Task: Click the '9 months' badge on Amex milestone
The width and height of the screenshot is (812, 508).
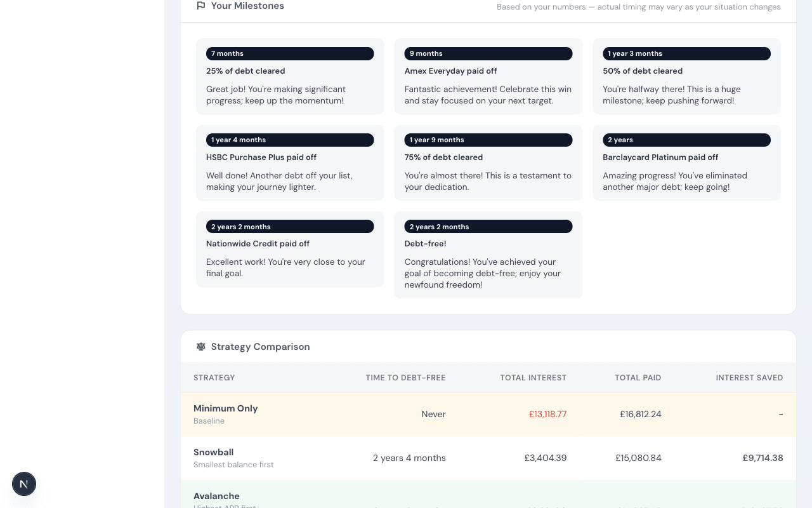Action: point(488,53)
